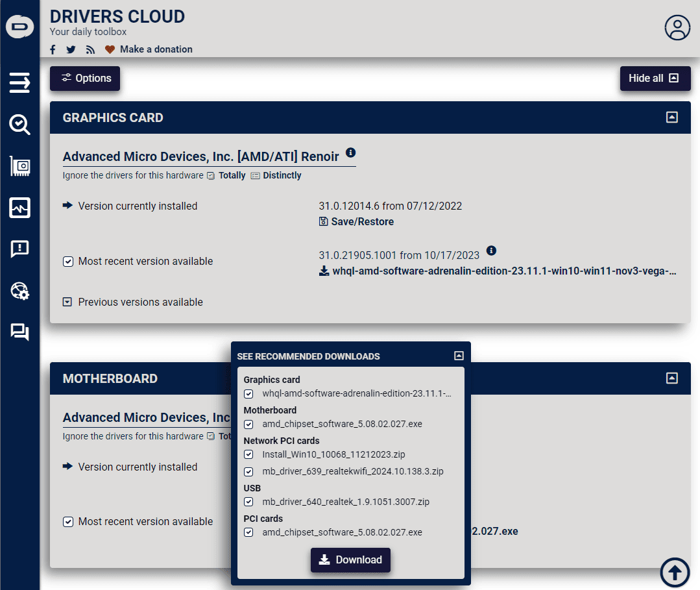Screen dimensions: 700x590
Task: Collapse the See Recommended Downloads popup
Action: pos(459,354)
